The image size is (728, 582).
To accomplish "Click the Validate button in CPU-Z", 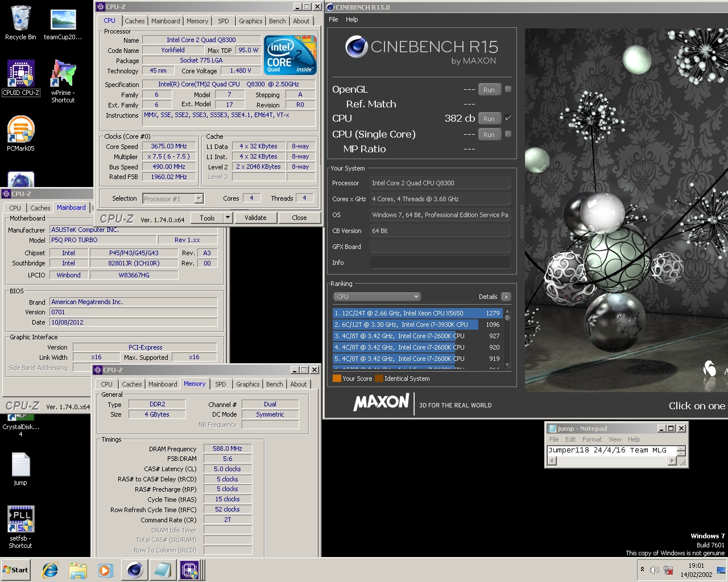I will (255, 218).
